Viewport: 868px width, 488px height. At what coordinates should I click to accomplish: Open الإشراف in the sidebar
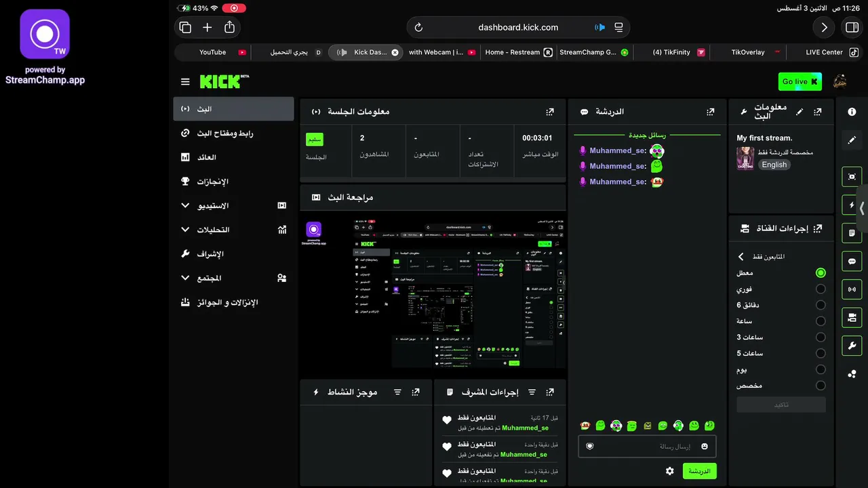tap(233, 253)
